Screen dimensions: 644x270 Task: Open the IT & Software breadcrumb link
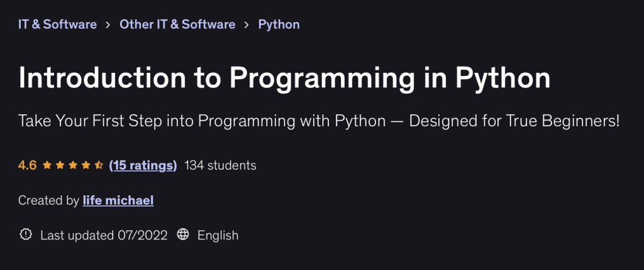pyautogui.click(x=57, y=24)
